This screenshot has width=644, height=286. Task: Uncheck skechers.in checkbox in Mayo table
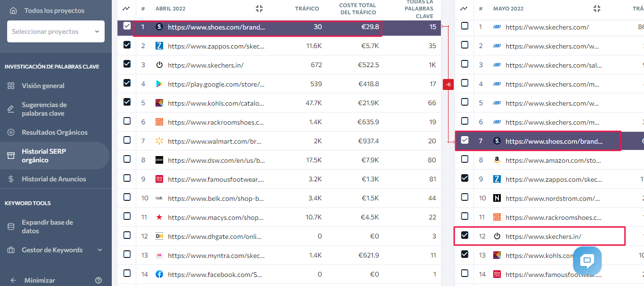coord(465,235)
